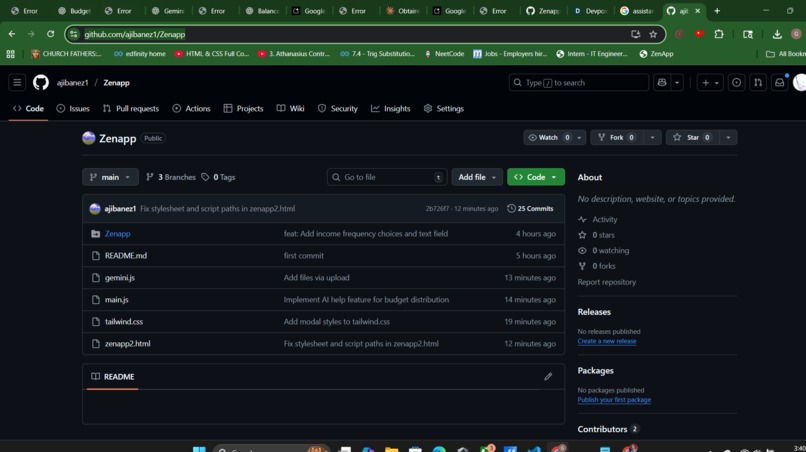
Task: Open the Zenapp folder
Action: point(118,233)
